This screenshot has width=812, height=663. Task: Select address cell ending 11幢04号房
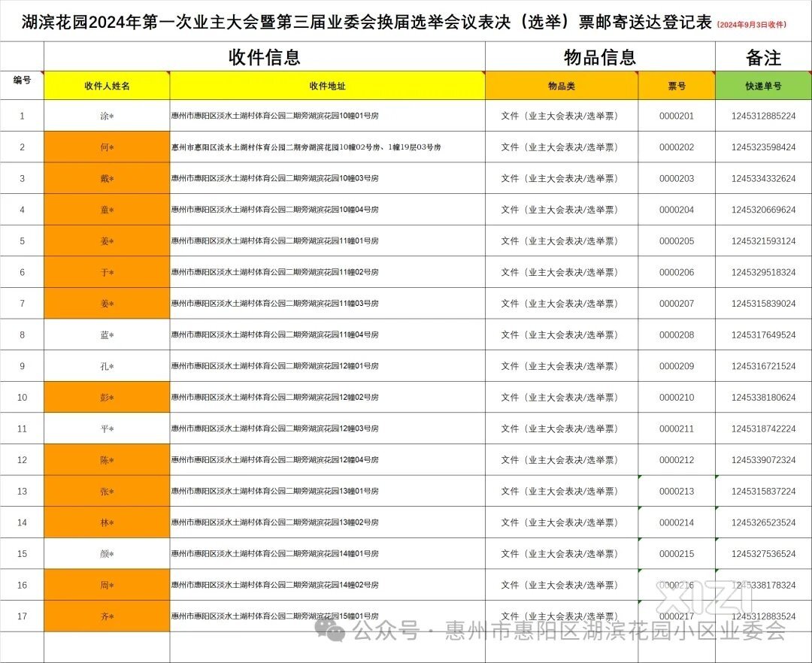point(327,335)
